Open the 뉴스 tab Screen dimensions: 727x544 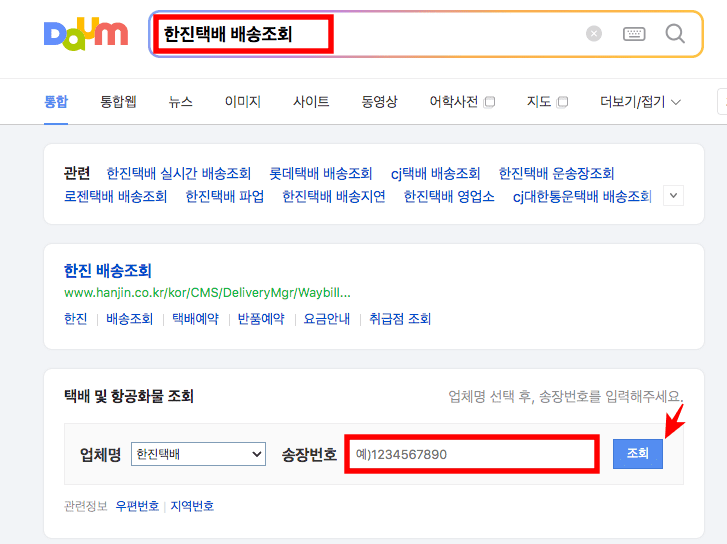coord(180,102)
